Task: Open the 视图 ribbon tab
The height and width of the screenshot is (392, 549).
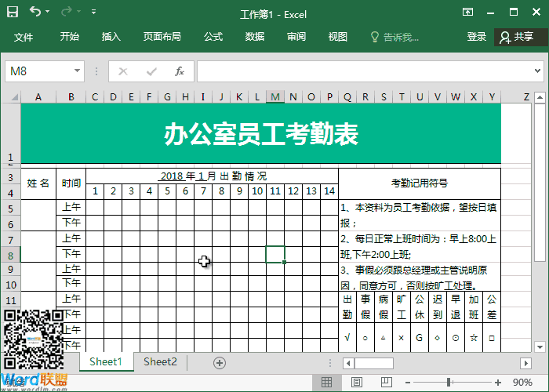Action: [337, 37]
